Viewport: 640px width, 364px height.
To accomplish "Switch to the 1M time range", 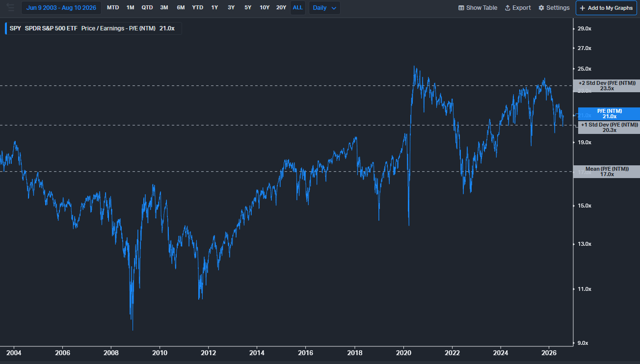I will (130, 8).
